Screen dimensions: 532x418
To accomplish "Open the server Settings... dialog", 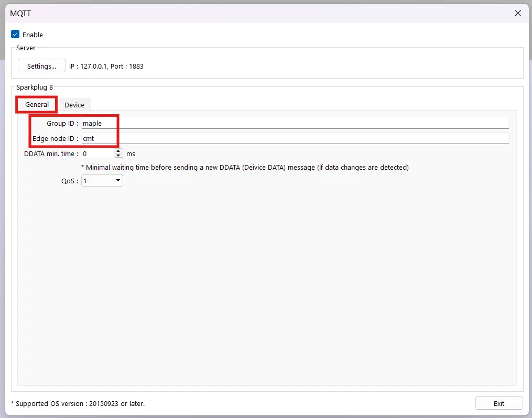I will [41, 67].
